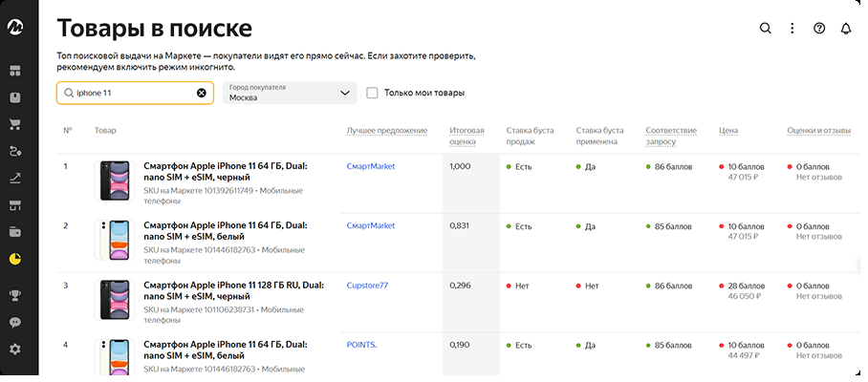Click the magnifier search icon in header
This screenshot has height=382, width=868.
click(765, 29)
